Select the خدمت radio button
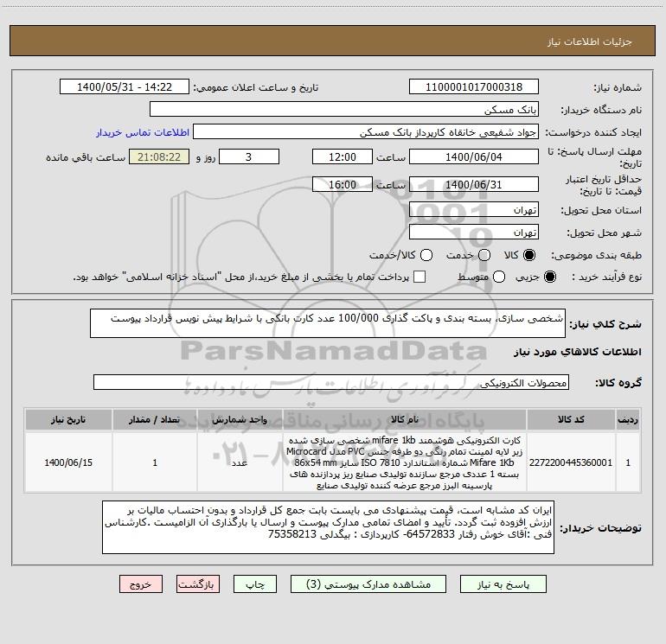 click(484, 255)
